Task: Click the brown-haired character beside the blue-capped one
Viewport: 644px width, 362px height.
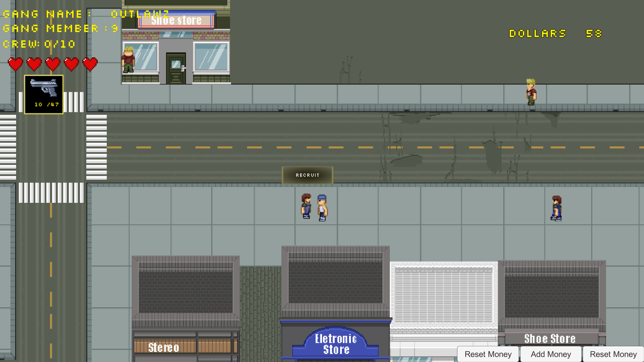Action: [306, 206]
